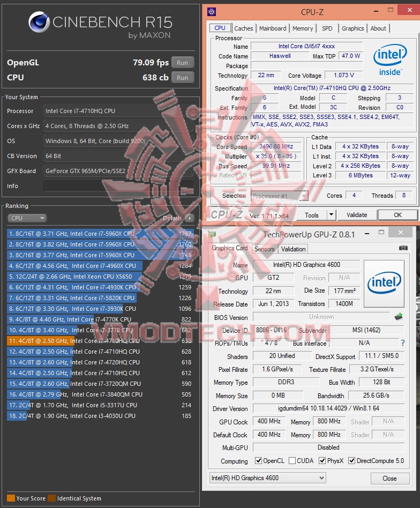Screen dimensions: 420x508
Task: Toggle the OpenCL checkbox
Action: point(258,460)
